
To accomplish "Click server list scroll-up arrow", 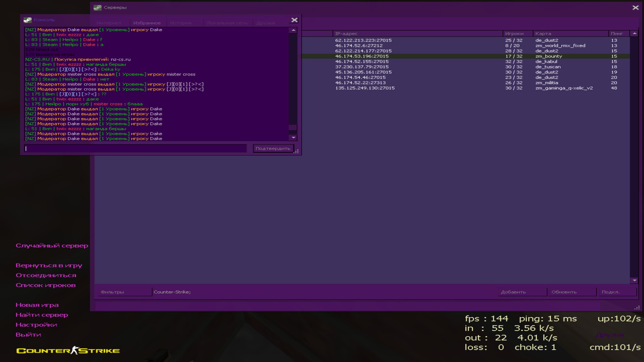I will tap(634, 34).
